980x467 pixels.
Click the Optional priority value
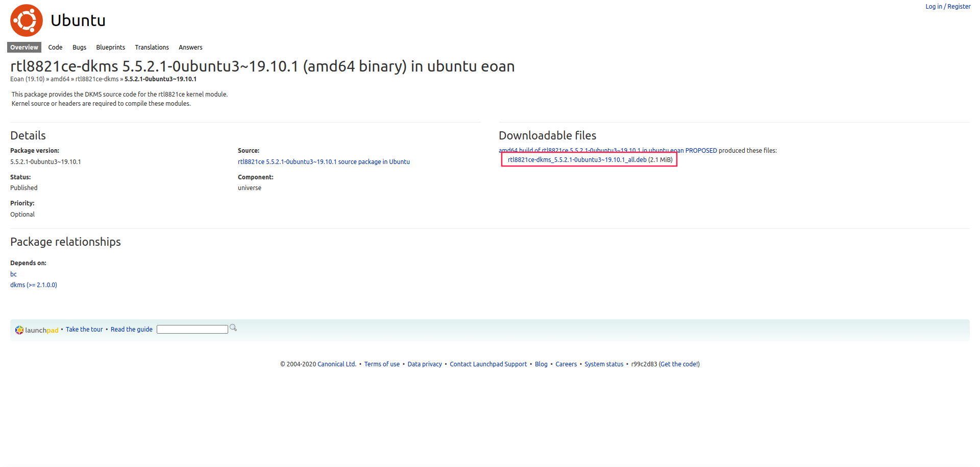[x=22, y=215]
